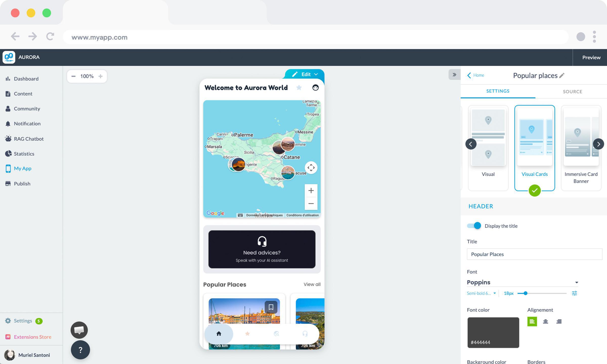Screen dimensions: 607x364
Task: Open Statistics in the sidebar
Action: click(x=24, y=154)
